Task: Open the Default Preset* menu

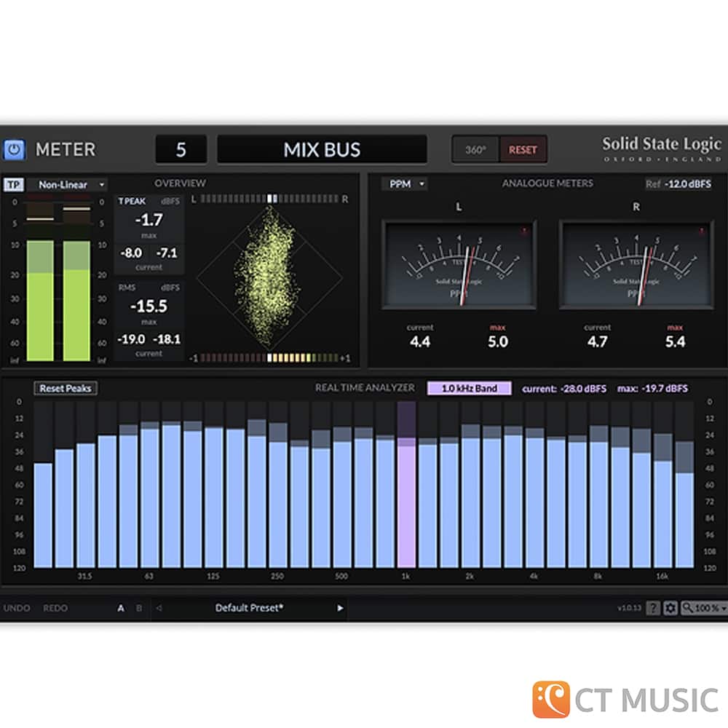Action: click(249, 608)
